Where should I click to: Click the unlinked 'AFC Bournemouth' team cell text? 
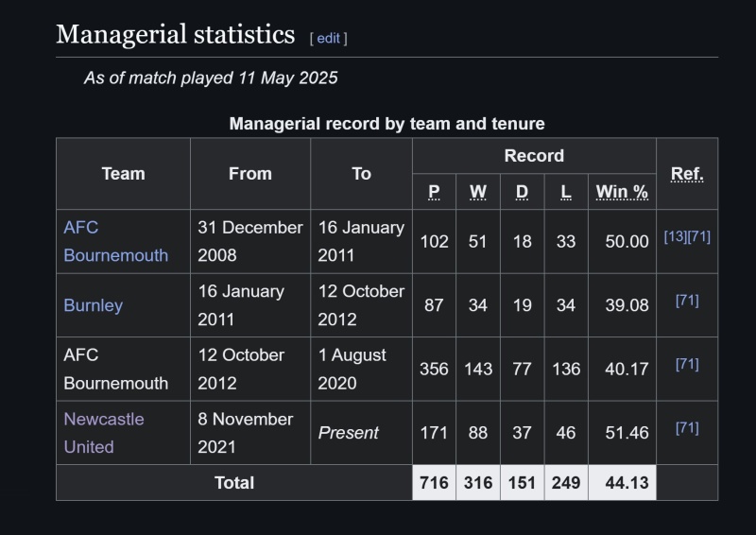coord(115,369)
